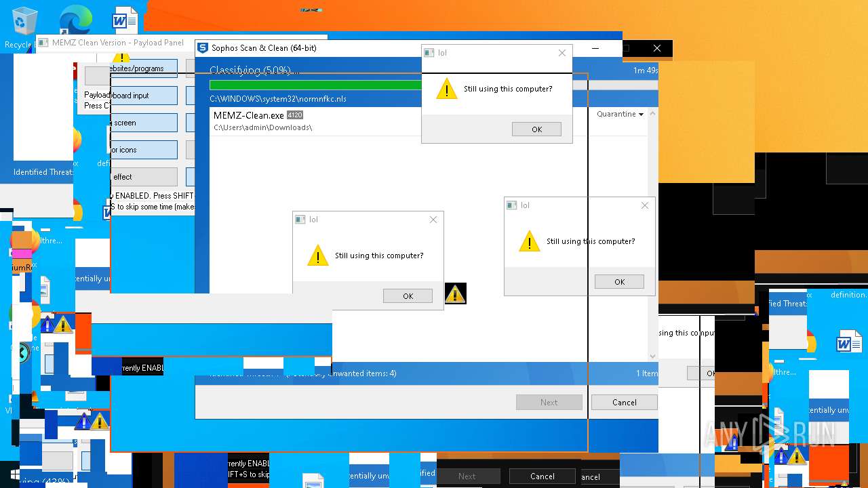Click title icon of lol dialog below MEMZ-Clean.exe entry
The image size is (868, 488).
click(300, 220)
